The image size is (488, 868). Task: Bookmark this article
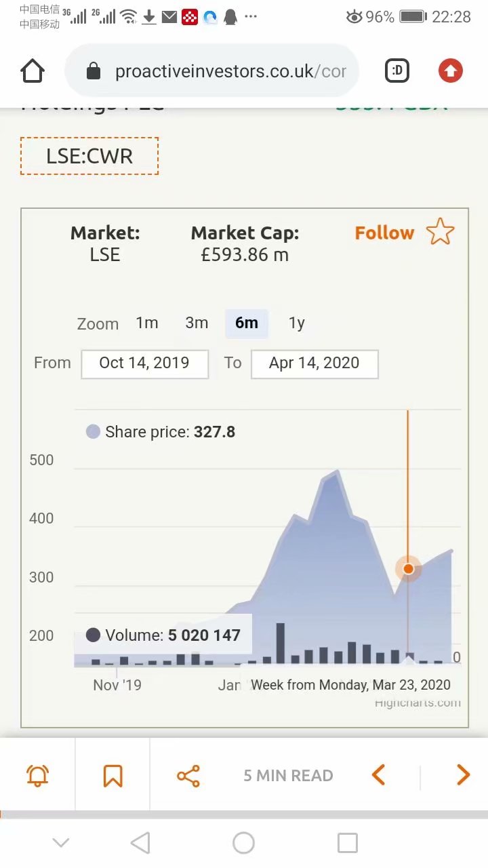point(113,775)
